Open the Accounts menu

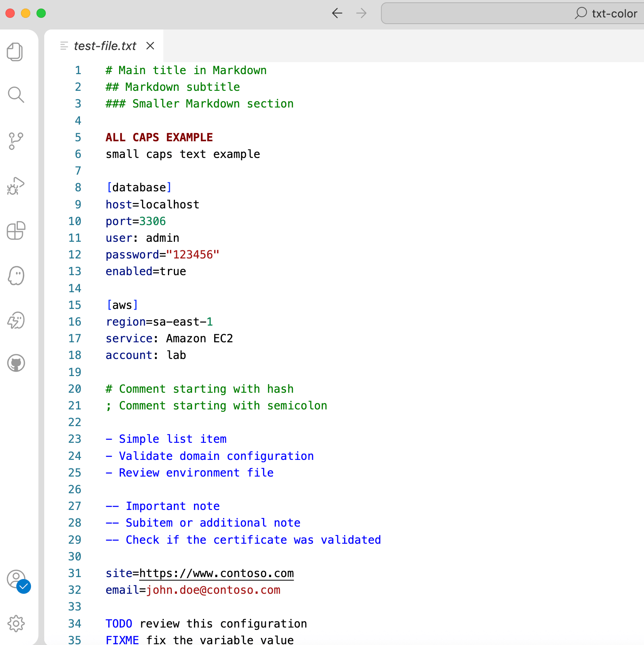coord(16,580)
